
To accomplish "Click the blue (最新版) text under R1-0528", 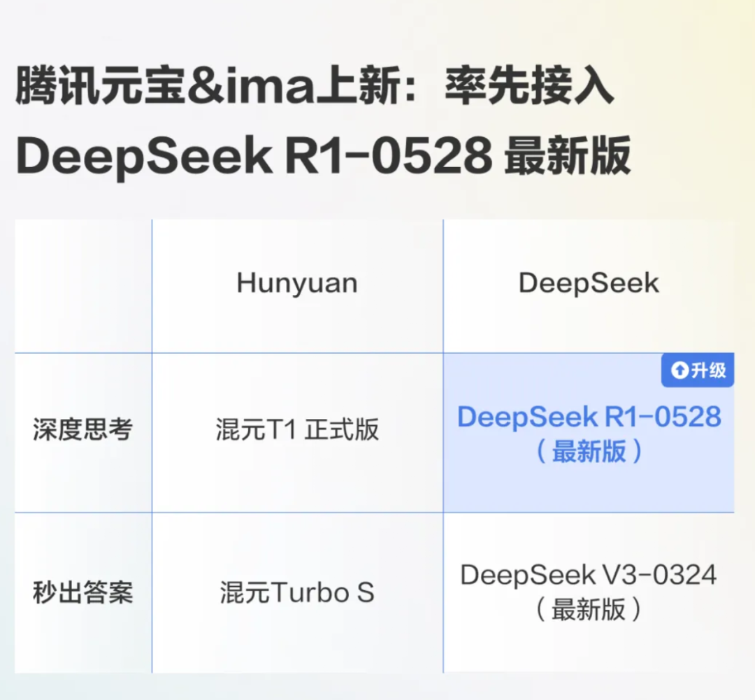I will (589, 452).
